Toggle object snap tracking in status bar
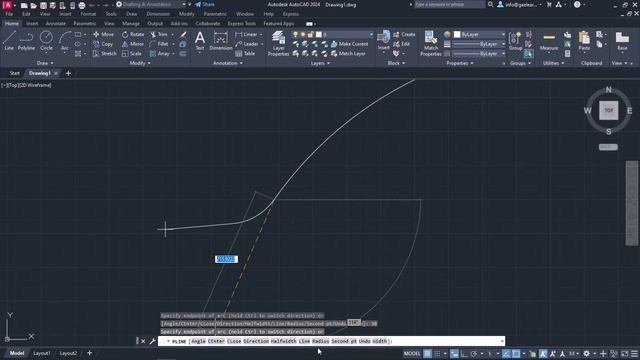 [507, 353]
